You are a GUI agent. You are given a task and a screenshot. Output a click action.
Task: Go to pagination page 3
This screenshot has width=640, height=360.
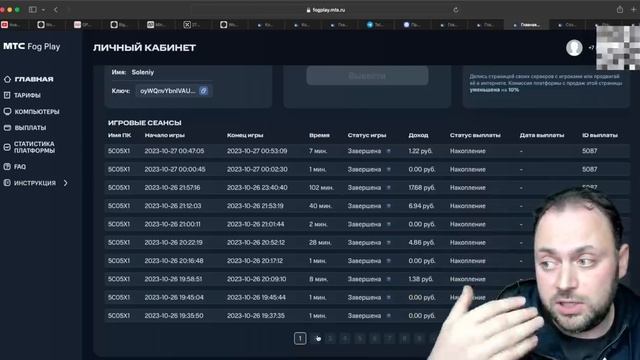pyautogui.click(x=330, y=338)
